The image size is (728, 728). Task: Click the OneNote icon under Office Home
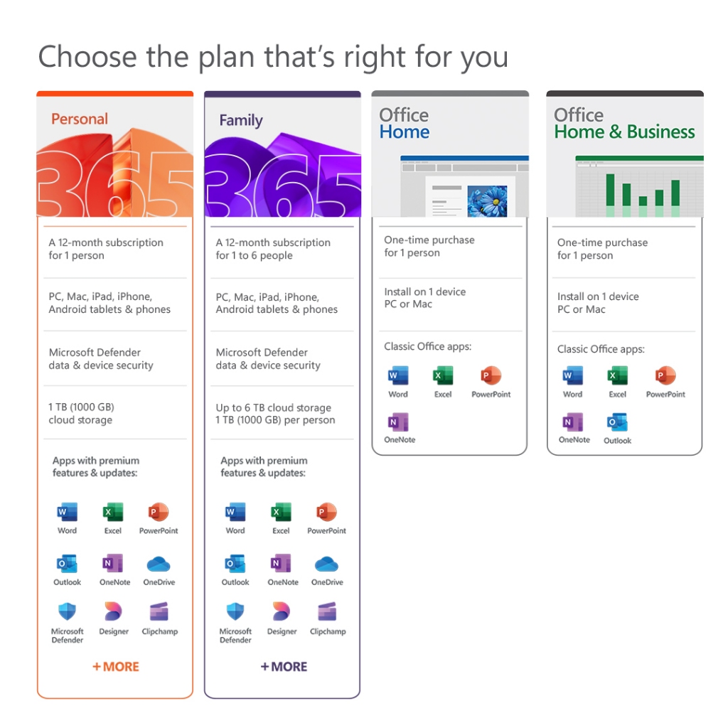[399, 422]
